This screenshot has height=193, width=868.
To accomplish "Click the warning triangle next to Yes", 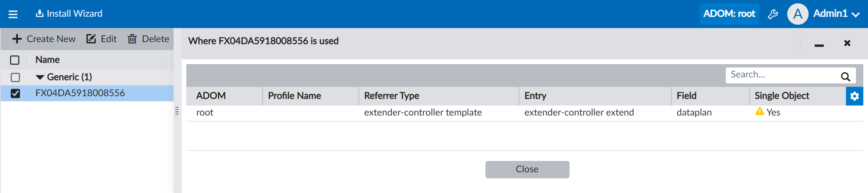I will [759, 112].
